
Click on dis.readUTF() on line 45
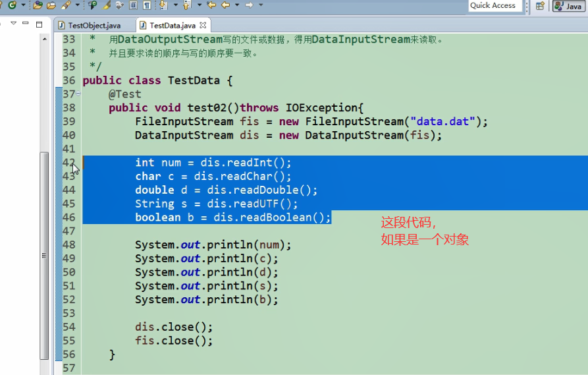249,204
